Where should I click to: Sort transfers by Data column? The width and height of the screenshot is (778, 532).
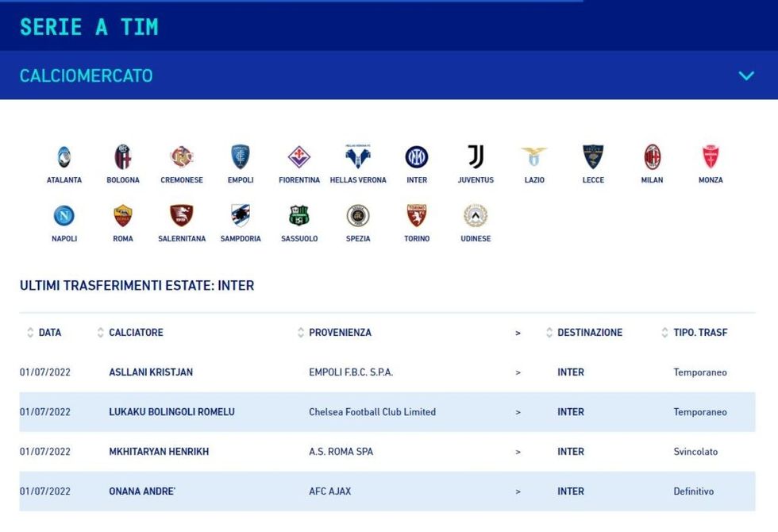(49, 333)
